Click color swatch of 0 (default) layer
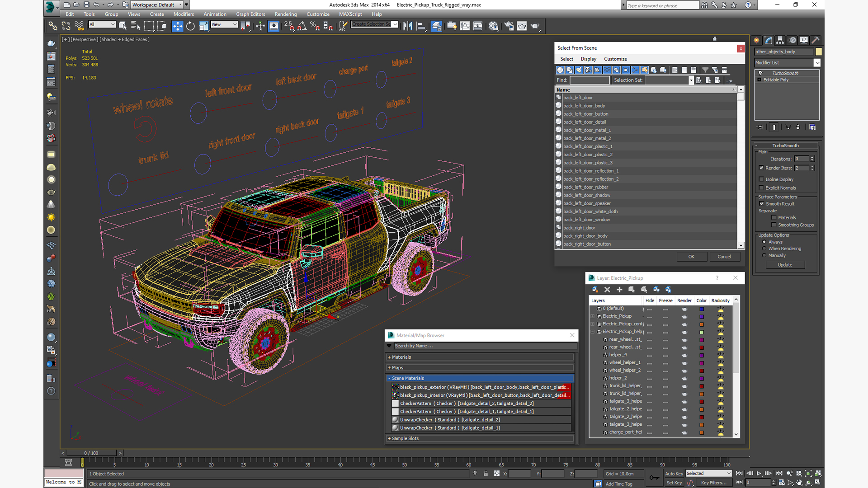Viewport: 868px width, 488px height. click(702, 309)
